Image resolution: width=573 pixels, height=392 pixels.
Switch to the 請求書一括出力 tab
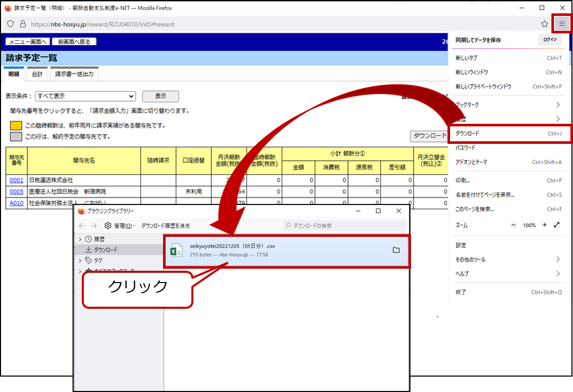tap(74, 74)
